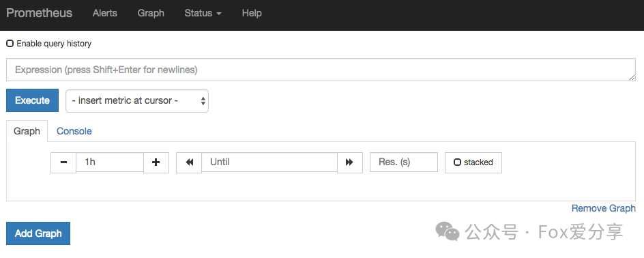Viewport: 644px width, 258px height.
Task: Decrease the graph time range with minus
Action: point(63,162)
